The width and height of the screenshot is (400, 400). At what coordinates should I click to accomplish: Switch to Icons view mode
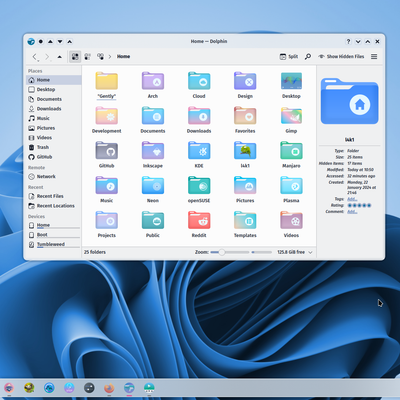coord(75,56)
